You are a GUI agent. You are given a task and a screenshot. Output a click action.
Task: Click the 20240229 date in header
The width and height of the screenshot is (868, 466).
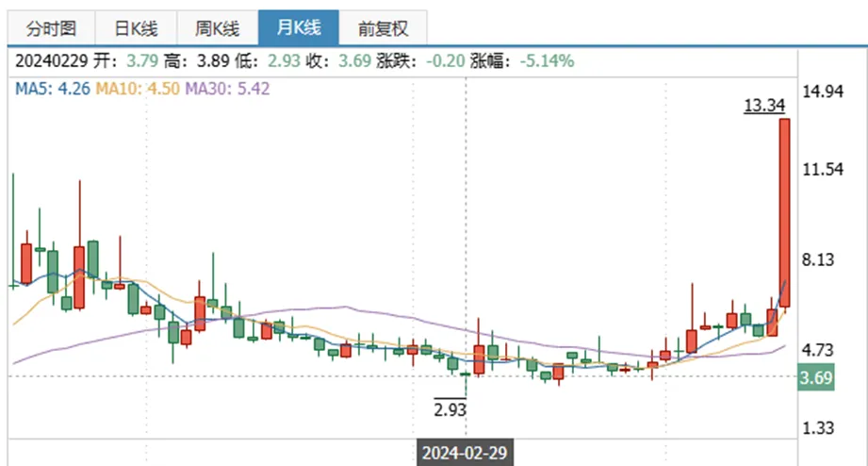pos(51,61)
